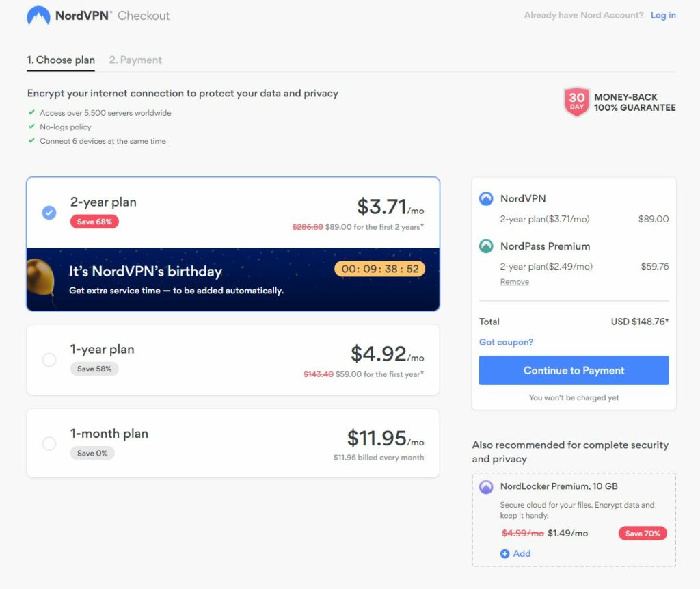Viewport: 700px width, 589px height.
Task: Expand the Got coupon? field
Action: 506,342
